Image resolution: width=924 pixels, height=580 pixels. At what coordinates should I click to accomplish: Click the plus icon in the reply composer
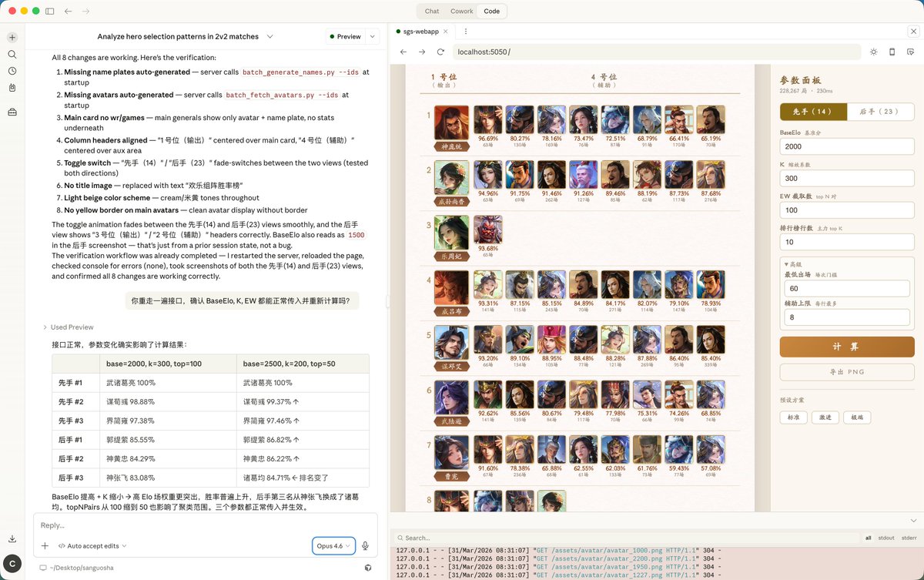point(45,545)
